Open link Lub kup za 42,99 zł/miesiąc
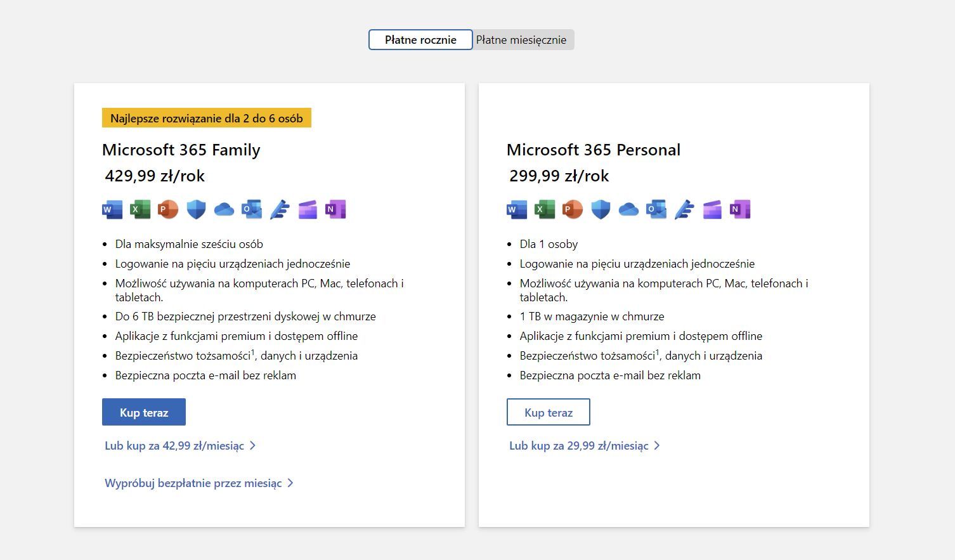955x560 pixels. coord(180,446)
